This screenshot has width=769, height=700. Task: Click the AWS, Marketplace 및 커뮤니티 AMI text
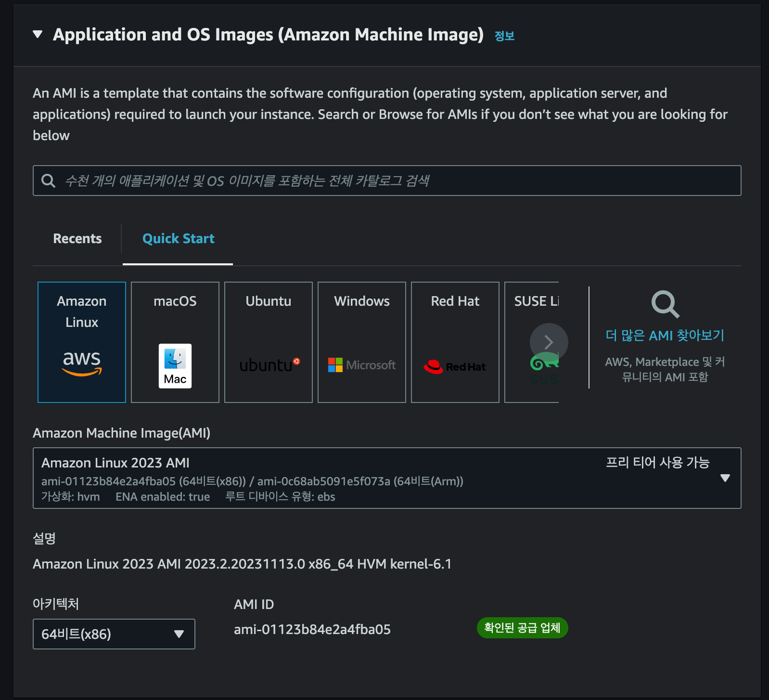(665, 369)
